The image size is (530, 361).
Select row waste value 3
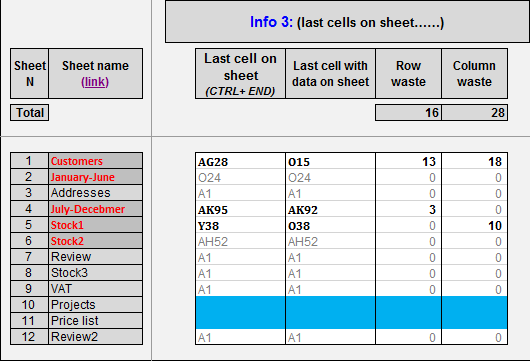(x=408, y=210)
